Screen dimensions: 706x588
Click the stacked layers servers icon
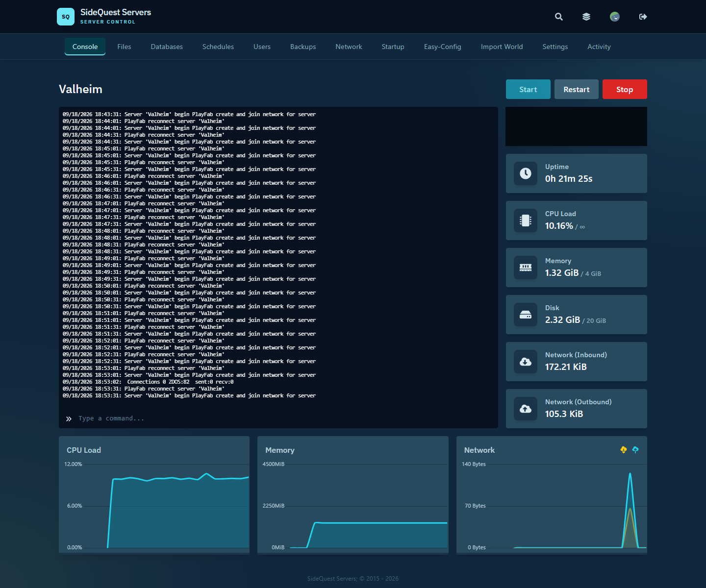coord(586,17)
